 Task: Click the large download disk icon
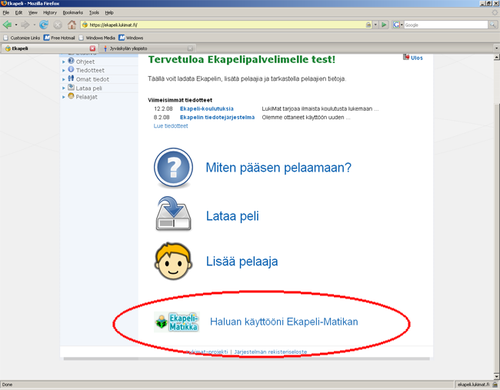coord(173,214)
